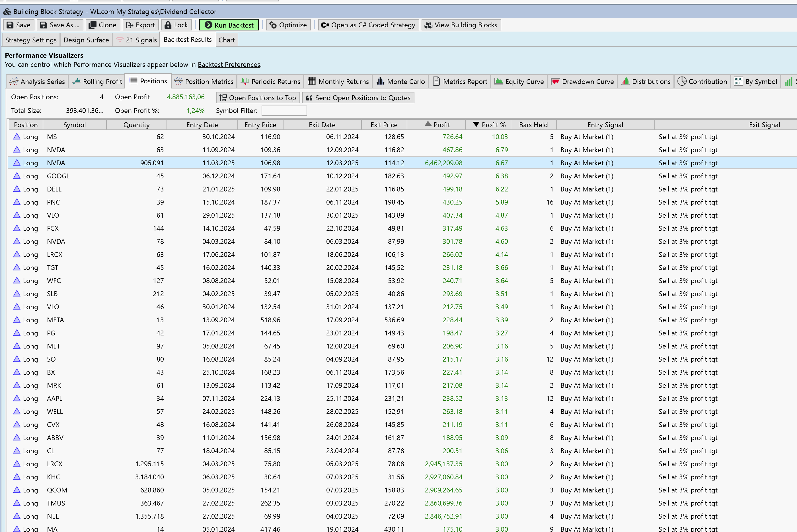
Task: Click the long-position triangle icon for MS
Action: click(x=17, y=137)
